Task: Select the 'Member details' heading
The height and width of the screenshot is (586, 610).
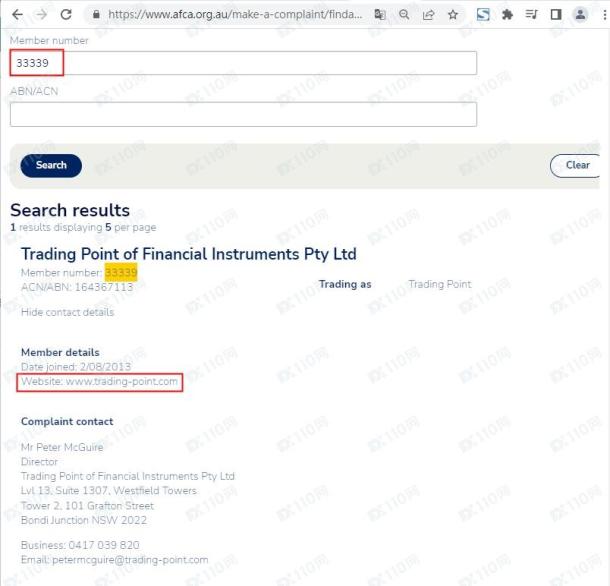Action: [60, 352]
